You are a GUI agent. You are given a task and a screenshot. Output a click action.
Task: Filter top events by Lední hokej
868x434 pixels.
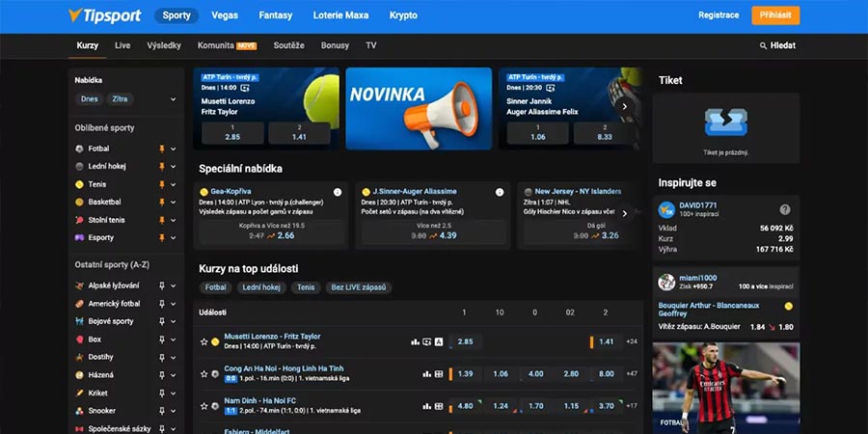[261, 287]
